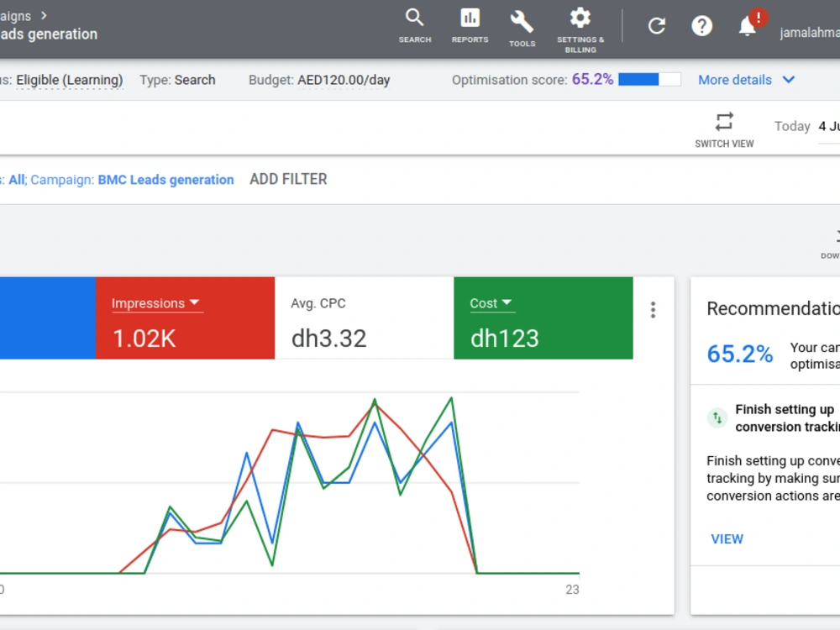This screenshot has height=630, width=840.
Task: Click the dh123 cost value
Action: [504, 339]
